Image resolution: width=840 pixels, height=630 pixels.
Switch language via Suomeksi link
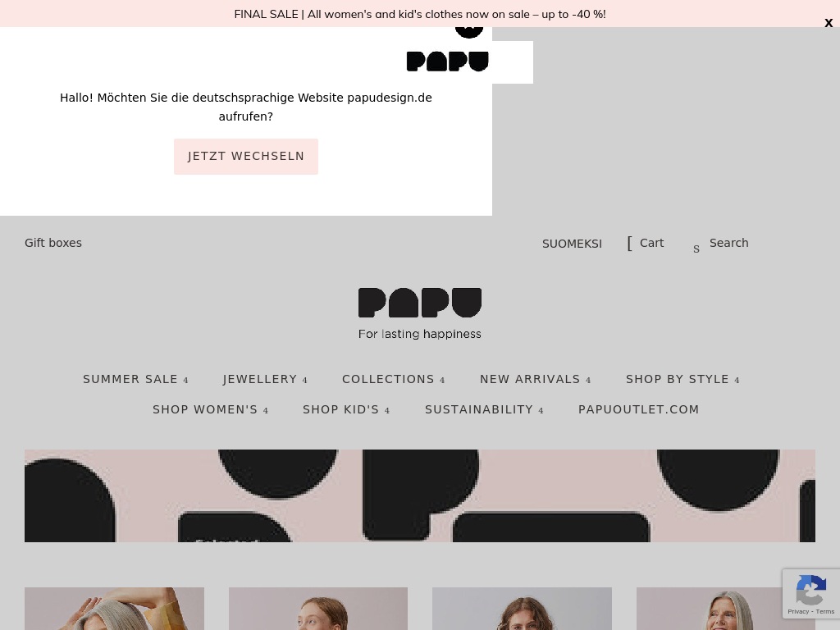(x=572, y=244)
